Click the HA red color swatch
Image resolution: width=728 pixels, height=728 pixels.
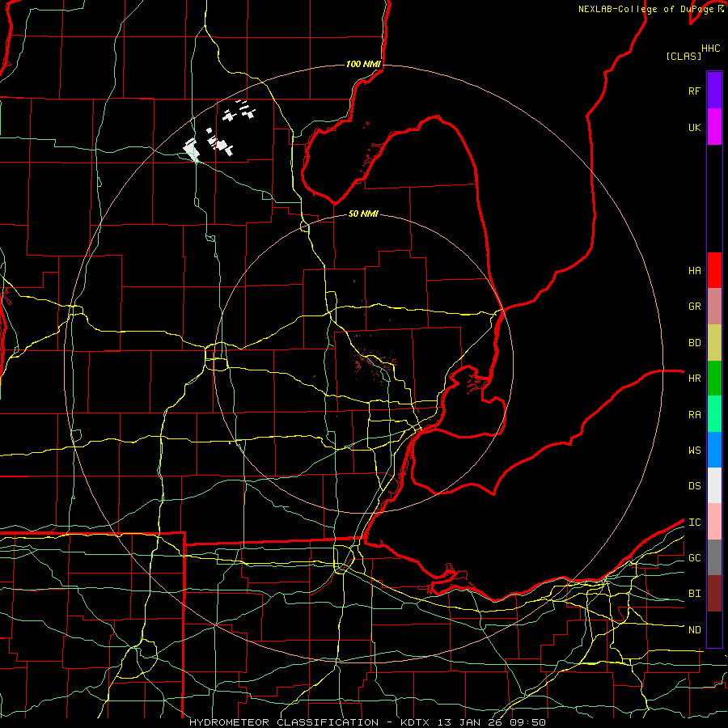pyautogui.click(x=714, y=270)
